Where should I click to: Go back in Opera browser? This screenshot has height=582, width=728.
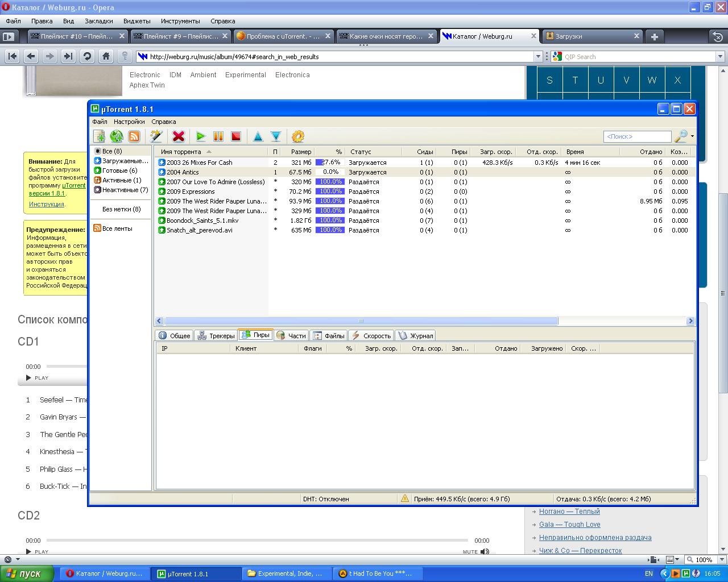click(x=31, y=56)
